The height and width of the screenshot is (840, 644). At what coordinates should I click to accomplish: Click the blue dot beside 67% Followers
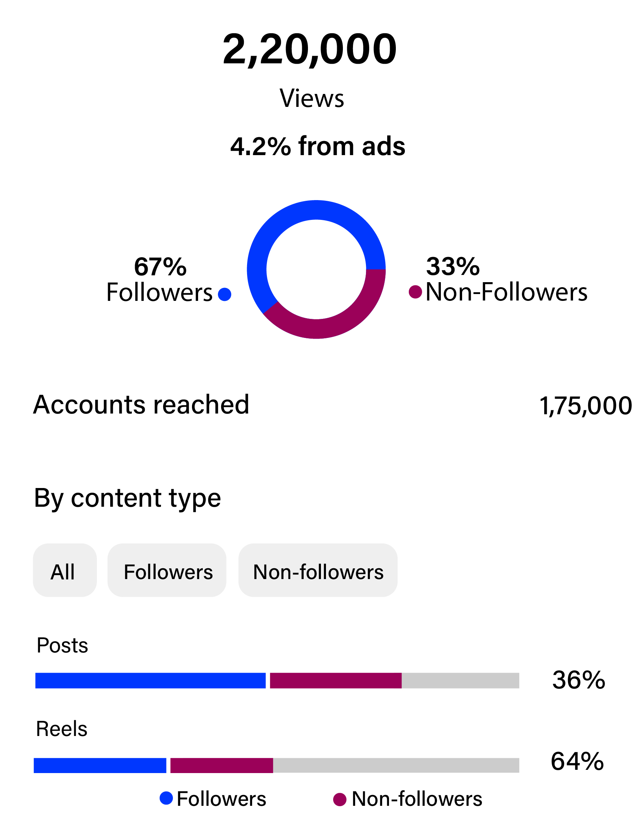[224, 294]
